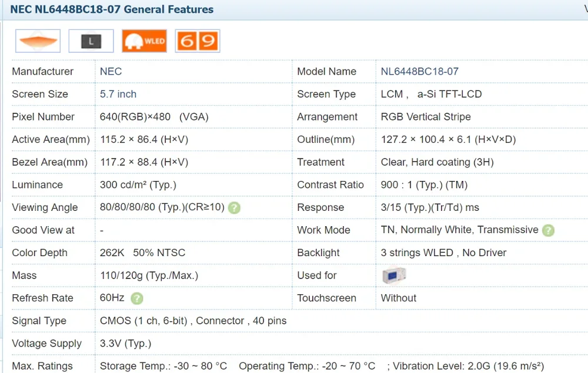This screenshot has height=373, width=588.
Task: Click the orange WLED backlight icon
Action: pyautogui.click(x=144, y=41)
